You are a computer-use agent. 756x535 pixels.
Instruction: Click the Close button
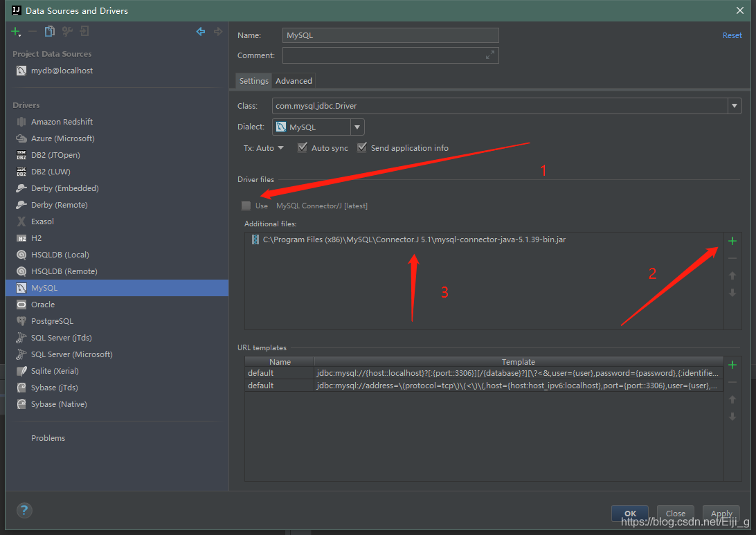[x=676, y=514]
